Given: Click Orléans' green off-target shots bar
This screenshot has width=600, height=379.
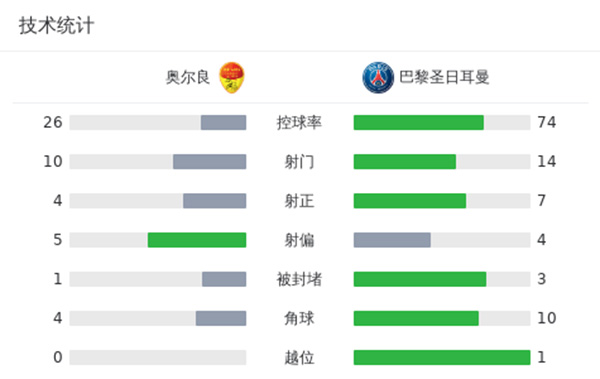Looking at the screenshot, I should tap(197, 240).
